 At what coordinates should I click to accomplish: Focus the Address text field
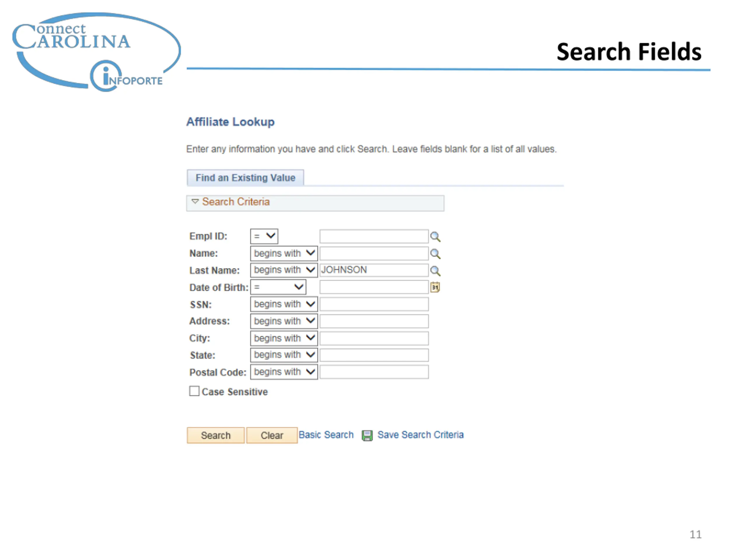tap(374, 321)
